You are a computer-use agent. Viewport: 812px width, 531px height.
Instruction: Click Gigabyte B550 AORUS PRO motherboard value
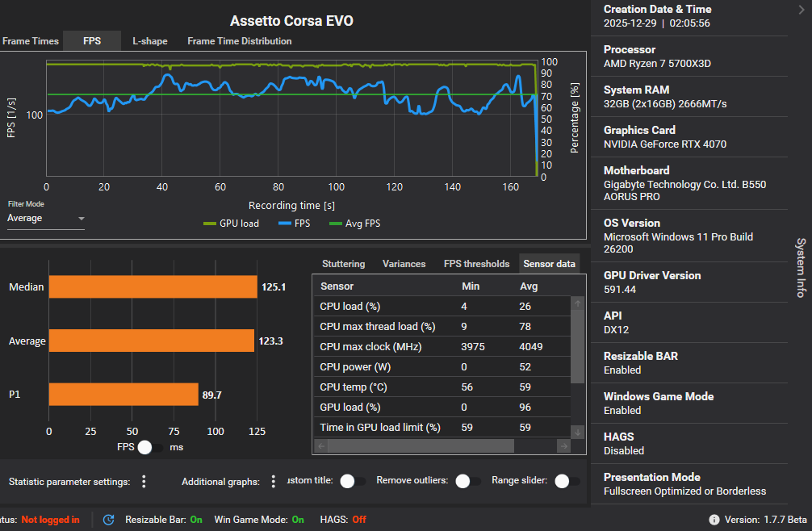coord(684,190)
